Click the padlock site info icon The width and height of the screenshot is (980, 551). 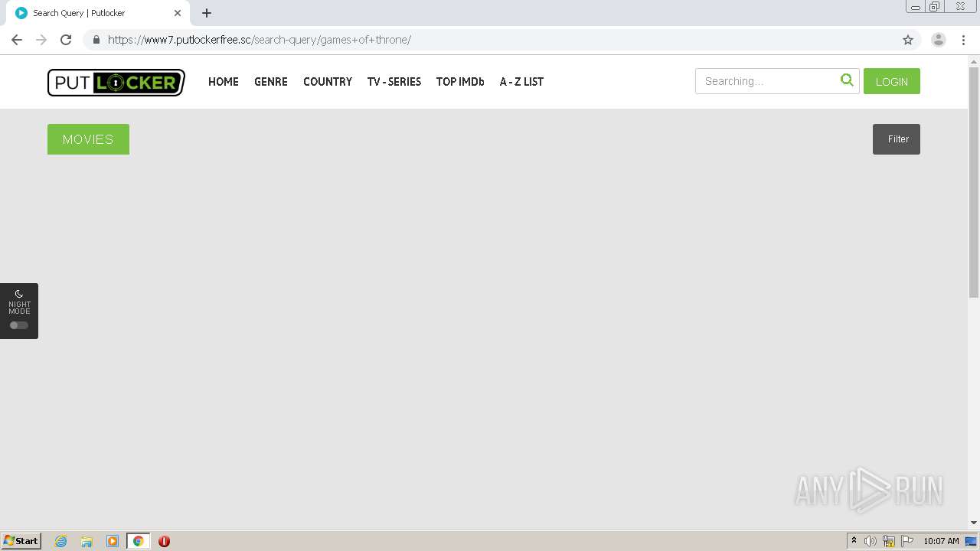pyautogui.click(x=96, y=40)
